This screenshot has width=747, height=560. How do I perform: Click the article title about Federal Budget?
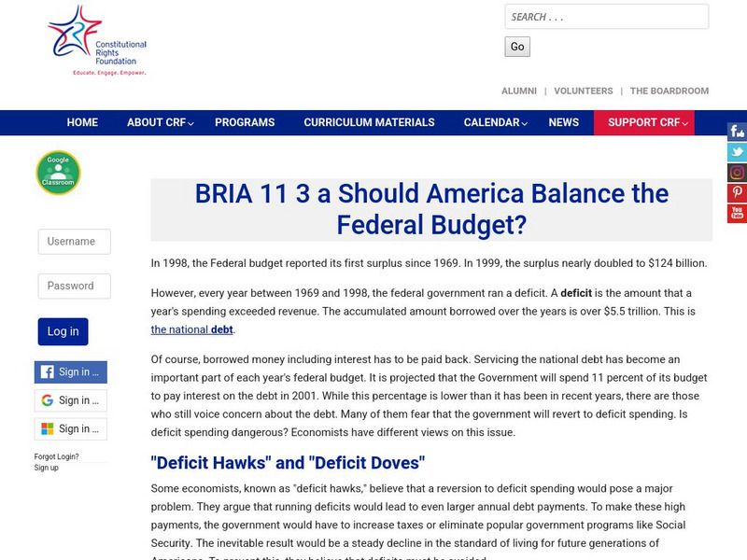tap(431, 209)
